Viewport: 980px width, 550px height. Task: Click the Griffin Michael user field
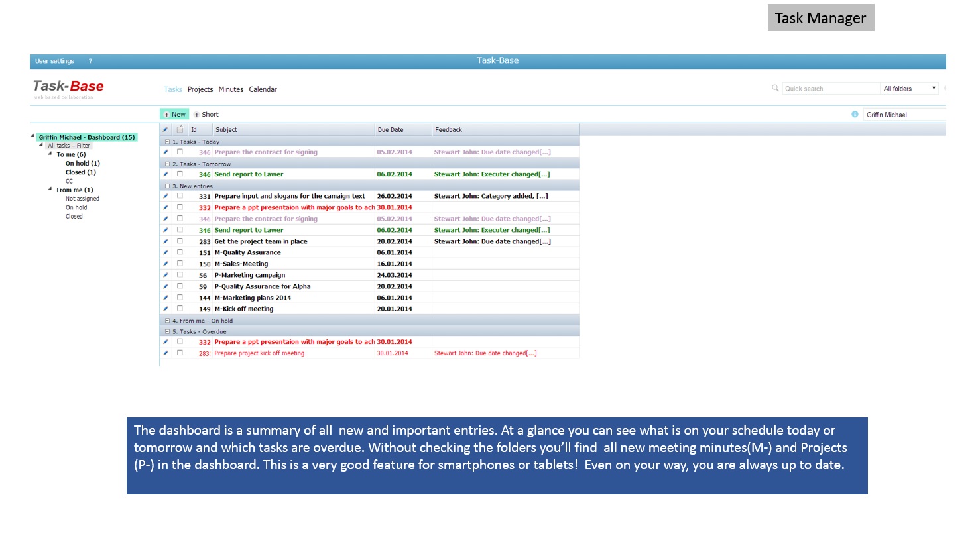click(x=905, y=115)
